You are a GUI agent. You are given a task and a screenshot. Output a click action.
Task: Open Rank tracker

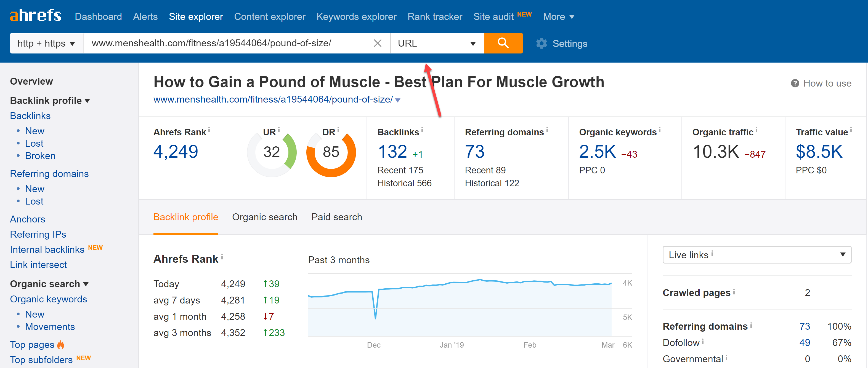pyautogui.click(x=435, y=17)
